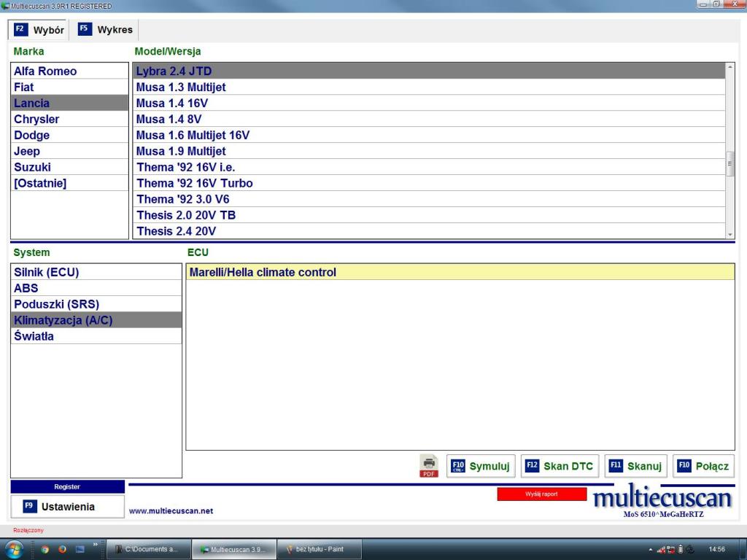Open Chrome from the taskbar quick launch
Image resolution: width=747 pixels, height=560 pixels.
(x=44, y=549)
